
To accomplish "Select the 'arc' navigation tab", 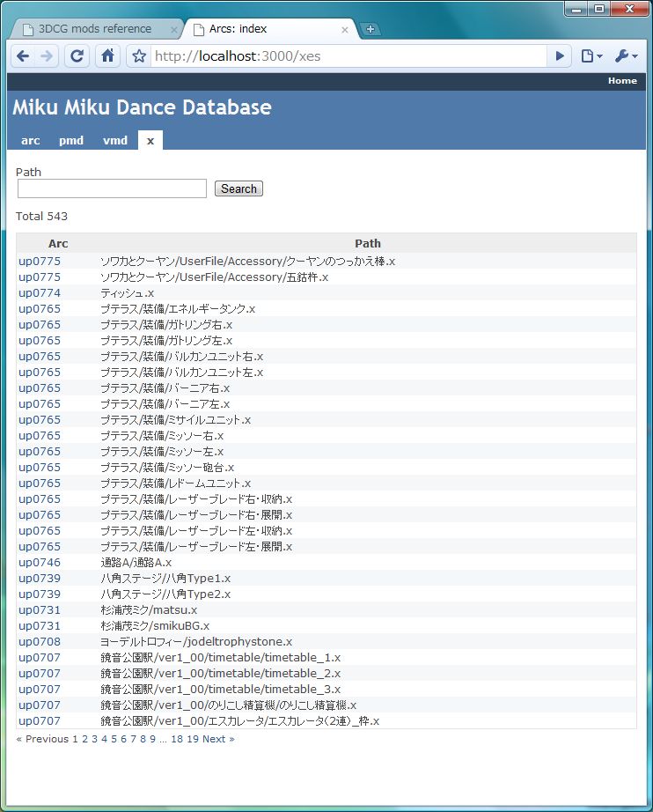I will [31, 141].
